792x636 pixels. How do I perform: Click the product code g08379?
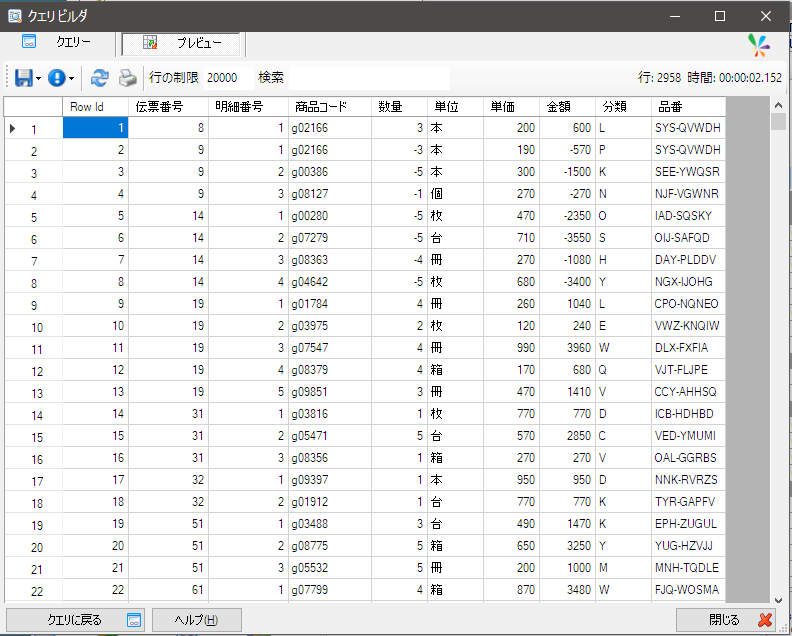point(330,370)
